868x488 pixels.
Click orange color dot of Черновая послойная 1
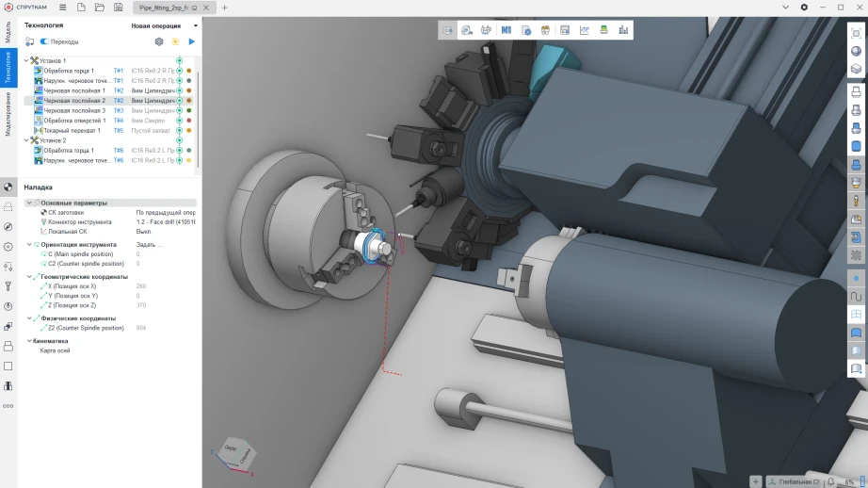[189, 90]
